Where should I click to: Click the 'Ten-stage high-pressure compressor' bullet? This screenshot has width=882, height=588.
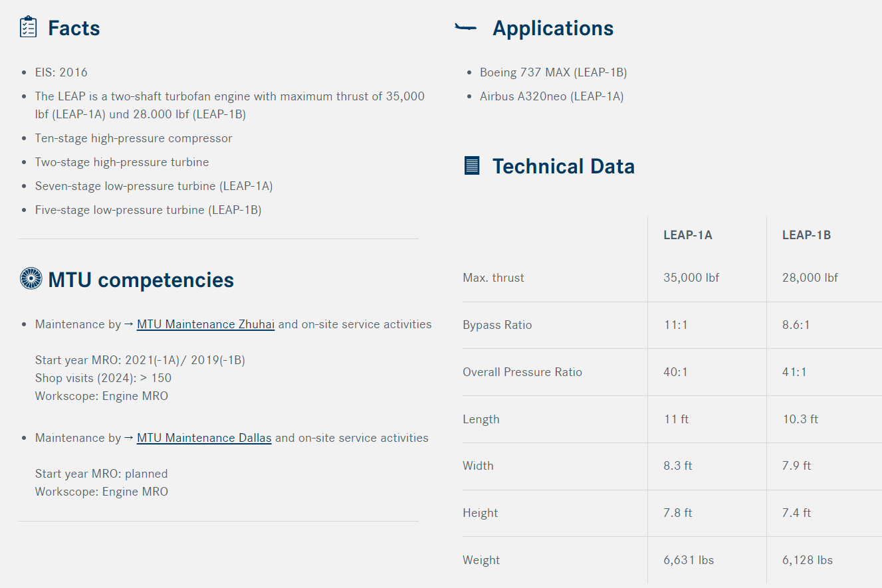134,138
